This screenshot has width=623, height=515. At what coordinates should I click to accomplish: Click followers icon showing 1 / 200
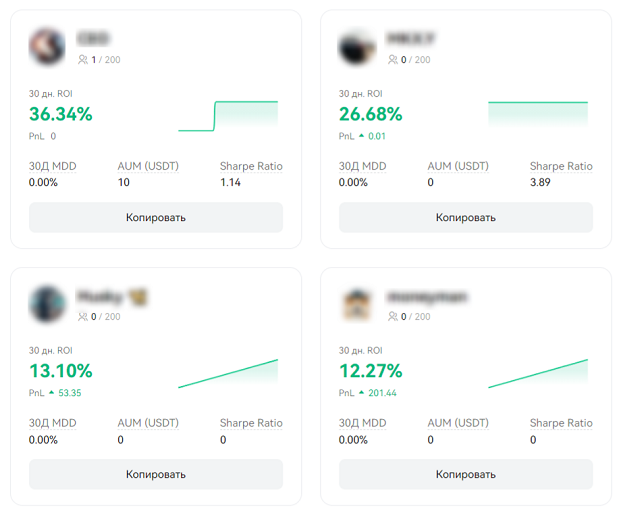click(x=83, y=60)
